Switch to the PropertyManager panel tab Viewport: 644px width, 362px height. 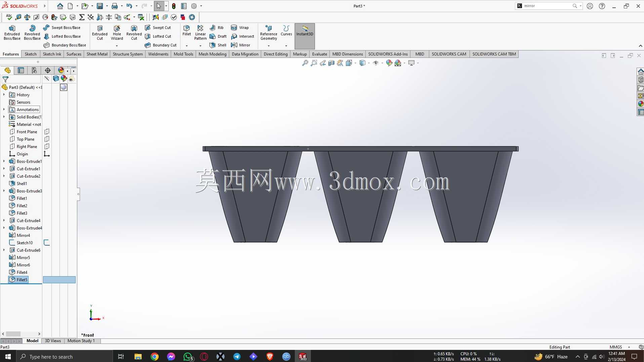[21, 70]
